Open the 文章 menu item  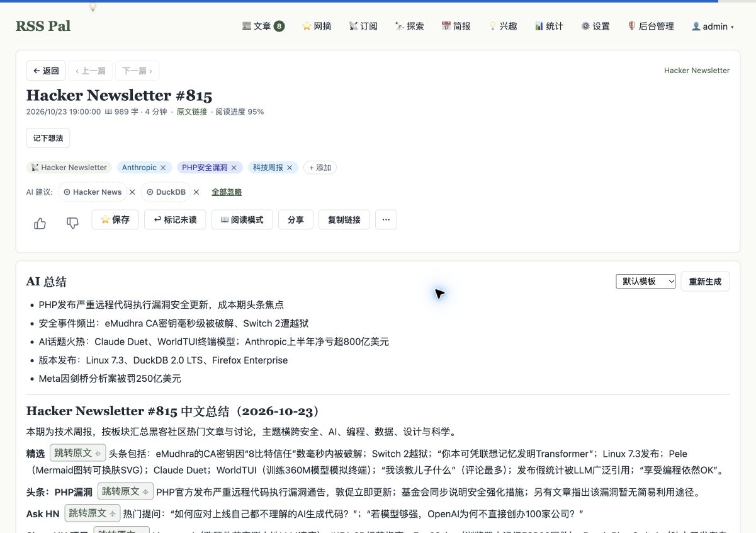point(263,26)
